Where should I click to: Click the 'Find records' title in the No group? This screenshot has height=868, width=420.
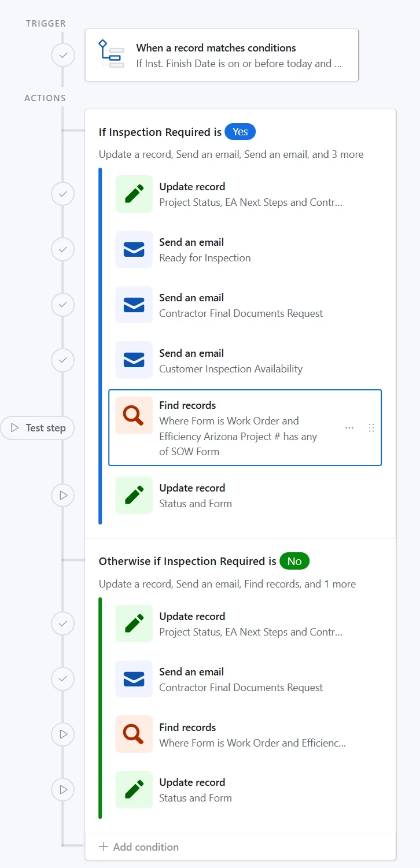point(188,727)
